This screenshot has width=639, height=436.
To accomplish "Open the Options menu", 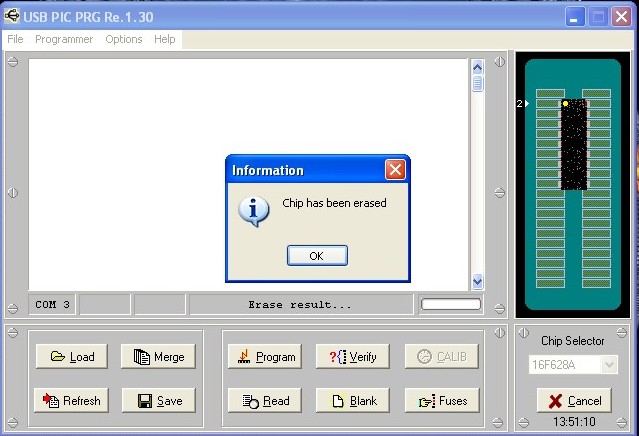I will click(124, 39).
